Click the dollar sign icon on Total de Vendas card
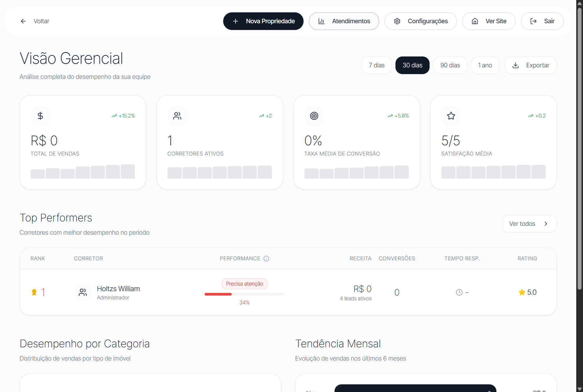583x392 pixels. [x=40, y=116]
